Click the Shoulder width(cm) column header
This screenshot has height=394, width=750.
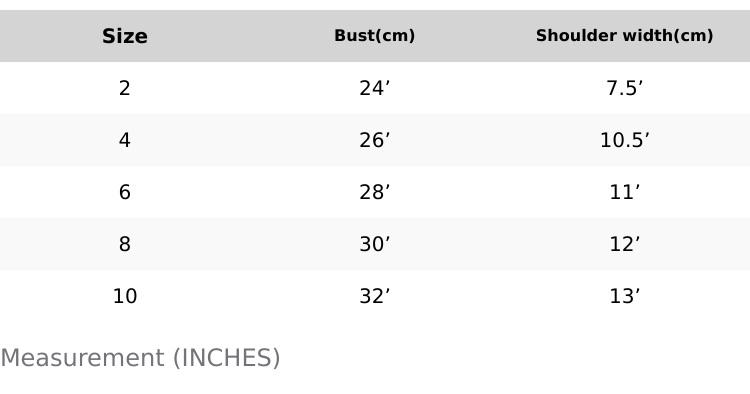click(x=624, y=36)
